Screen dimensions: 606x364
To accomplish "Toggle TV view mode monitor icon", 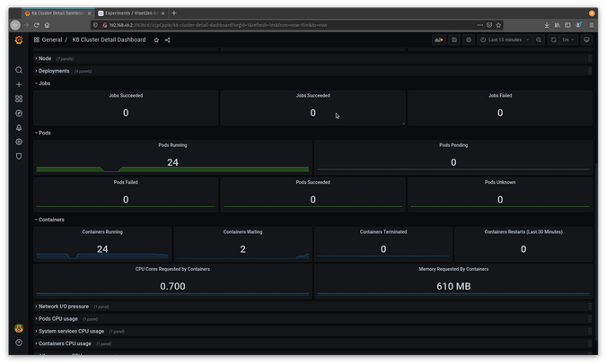I will click(586, 39).
